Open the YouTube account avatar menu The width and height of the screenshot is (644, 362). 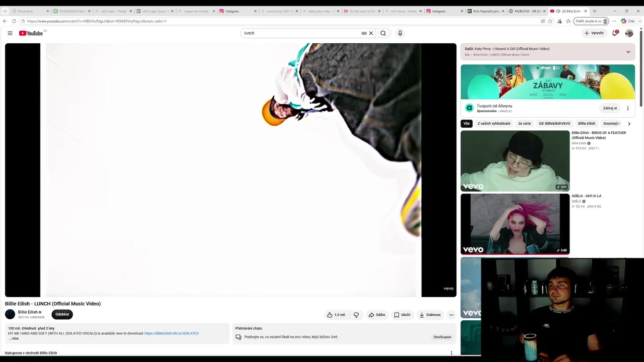point(629,33)
